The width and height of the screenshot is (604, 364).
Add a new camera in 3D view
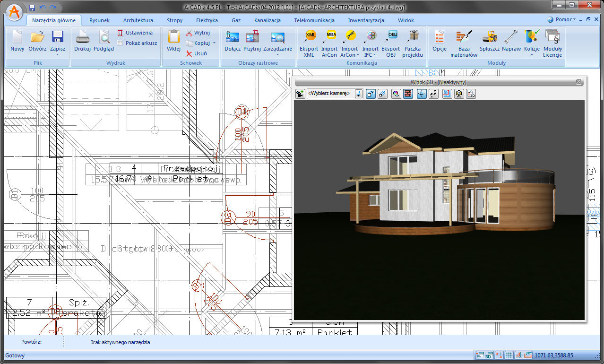300,94
